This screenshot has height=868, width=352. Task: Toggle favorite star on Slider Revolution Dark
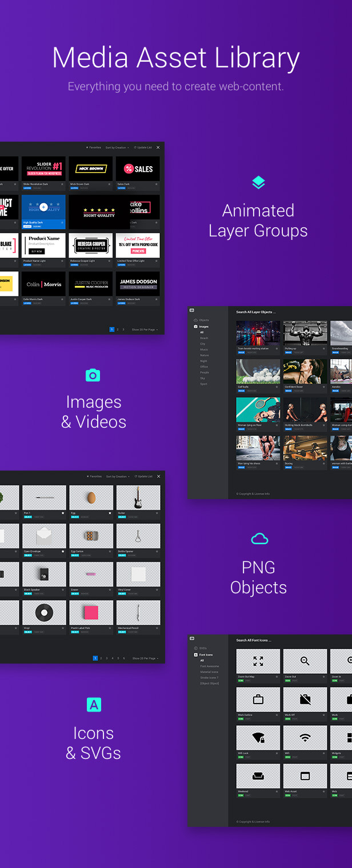[63, 184]
